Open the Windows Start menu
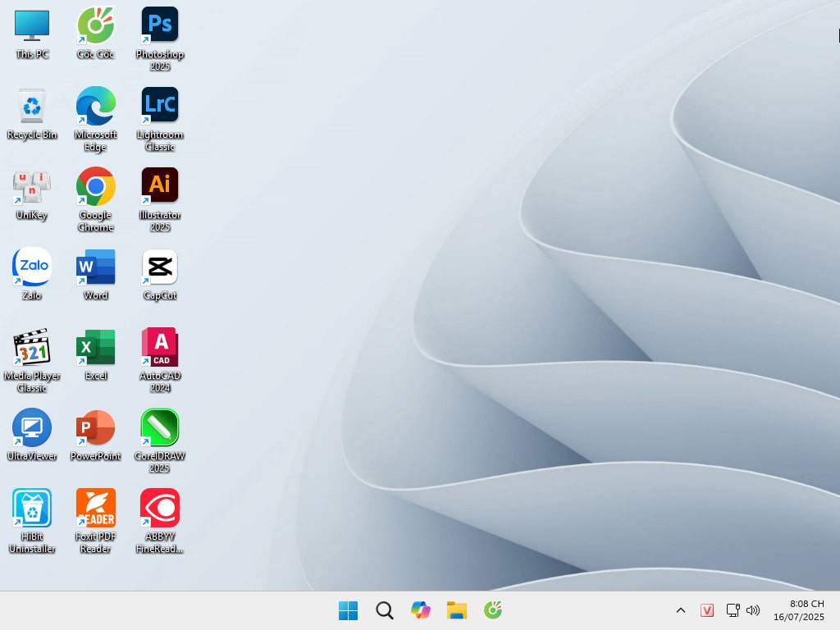840x630 pixels. (x=348, y=610)
